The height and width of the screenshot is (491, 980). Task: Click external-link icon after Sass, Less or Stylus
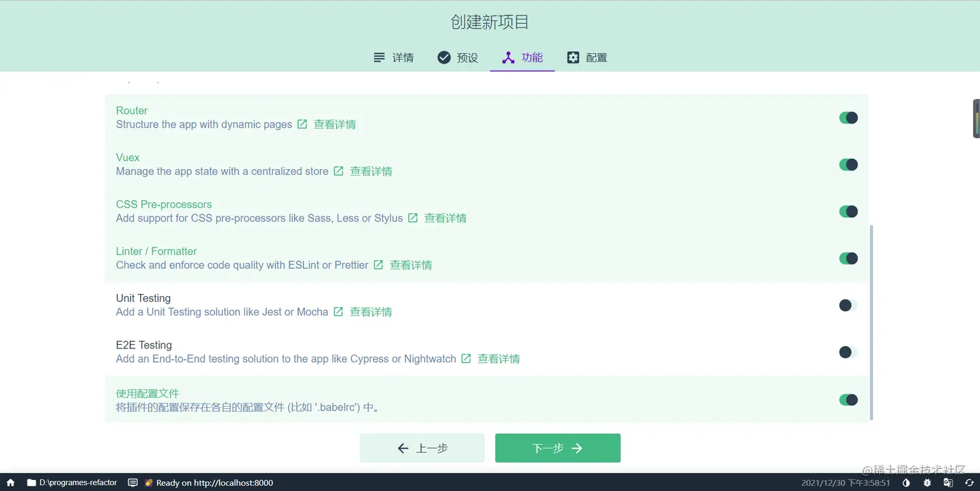tap(413, 218)
